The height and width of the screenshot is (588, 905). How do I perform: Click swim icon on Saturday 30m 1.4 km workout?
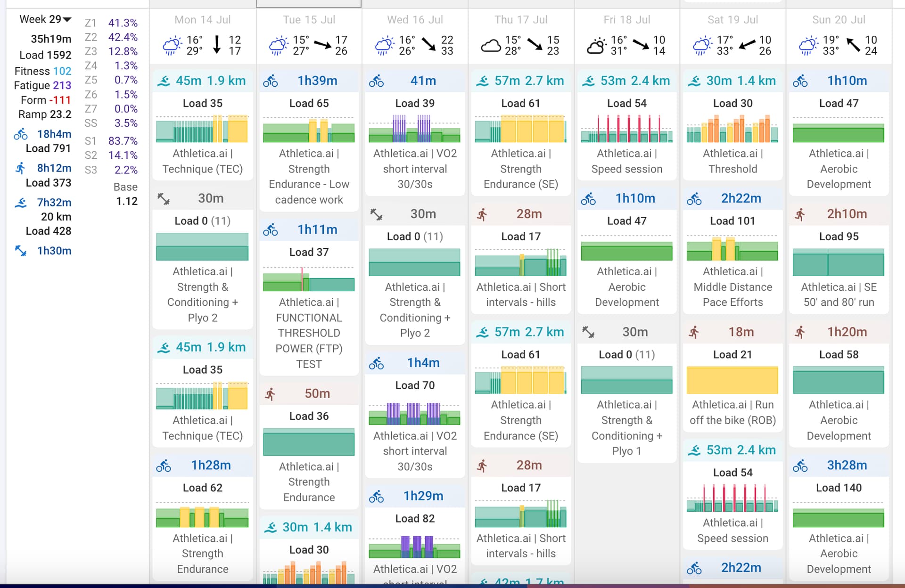(x=694, y=81)
